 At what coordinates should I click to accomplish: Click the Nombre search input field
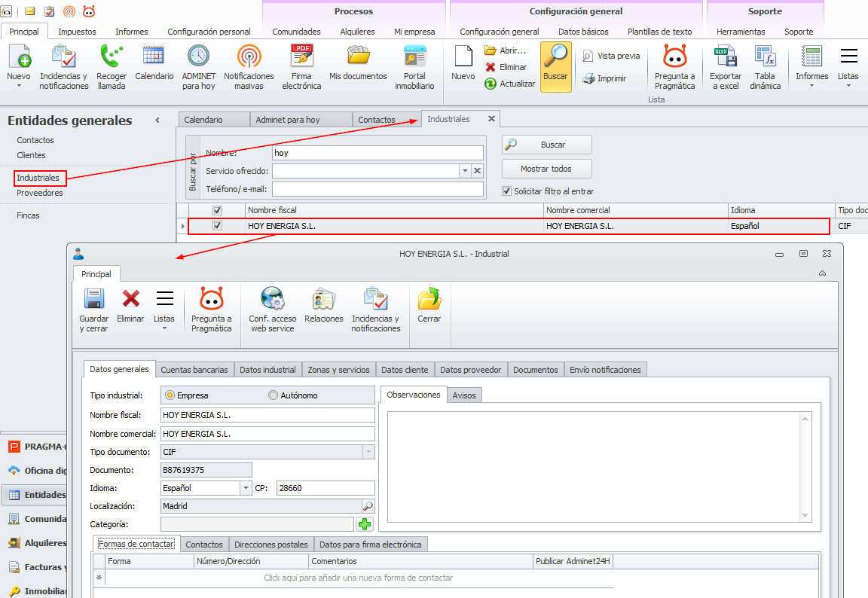[377, 153]
